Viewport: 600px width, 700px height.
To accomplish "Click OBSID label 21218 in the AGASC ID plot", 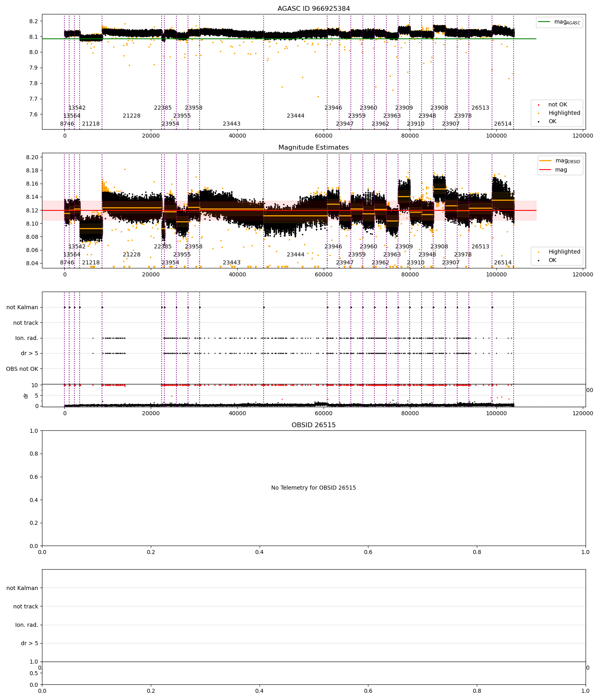I will point(91,124).
